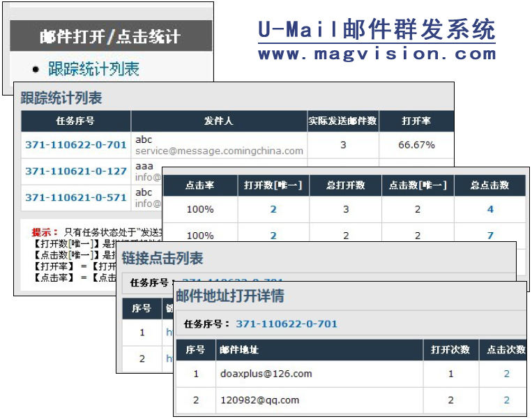
Task: Click the red 提示 note label
Action: tap(45, 232)
